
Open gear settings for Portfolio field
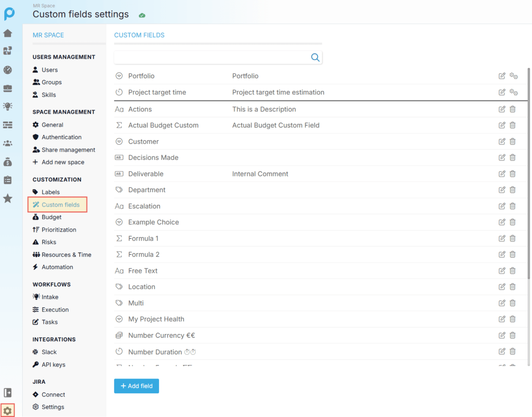[x=513, y=76]
